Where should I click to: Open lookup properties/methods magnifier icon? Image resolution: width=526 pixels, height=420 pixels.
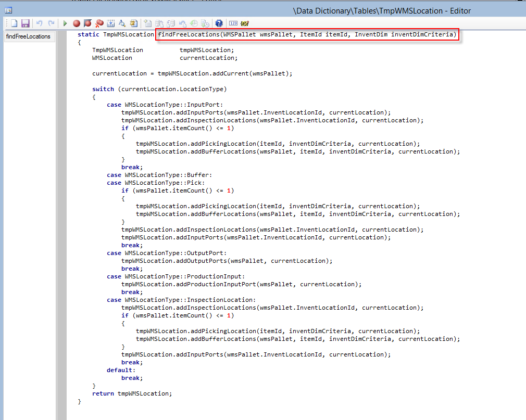pos(122,23)
